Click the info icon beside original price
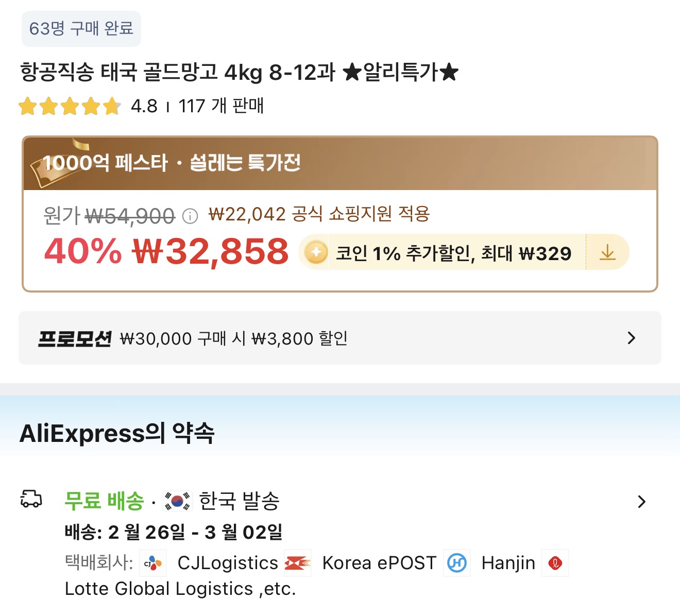This screenshot has width=680, height=616. tap(190, 216)
